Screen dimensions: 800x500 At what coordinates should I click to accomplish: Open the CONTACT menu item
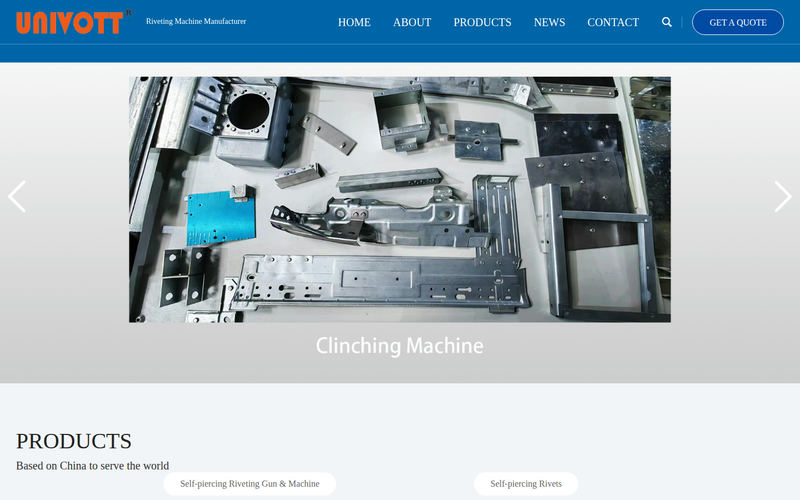click(613, 22)
